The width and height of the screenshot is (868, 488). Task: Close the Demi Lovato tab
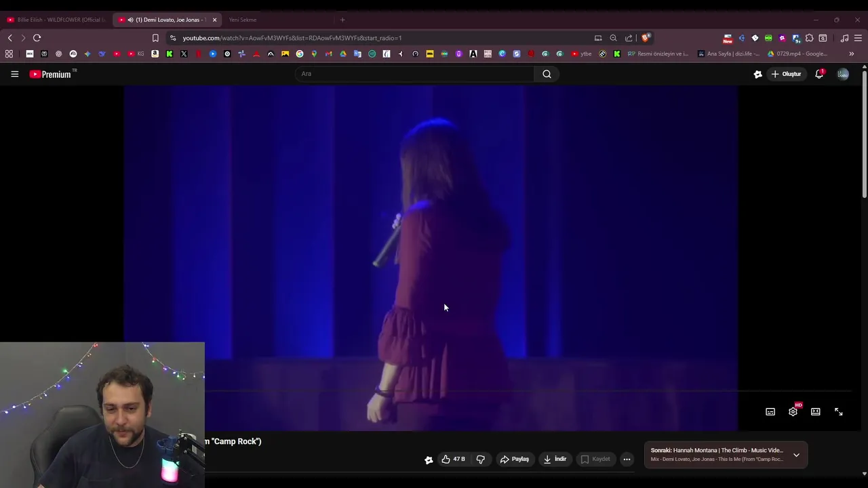tap(214, 20)
